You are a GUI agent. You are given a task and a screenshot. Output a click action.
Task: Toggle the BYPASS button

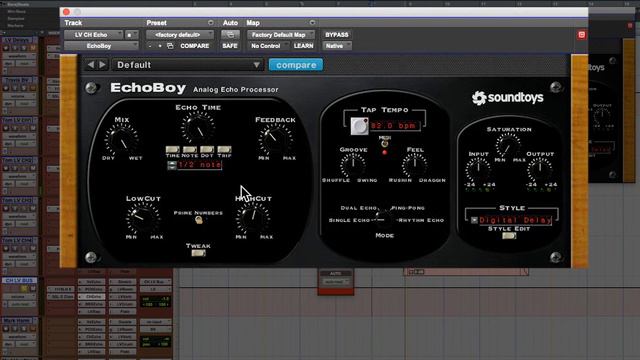337,35
